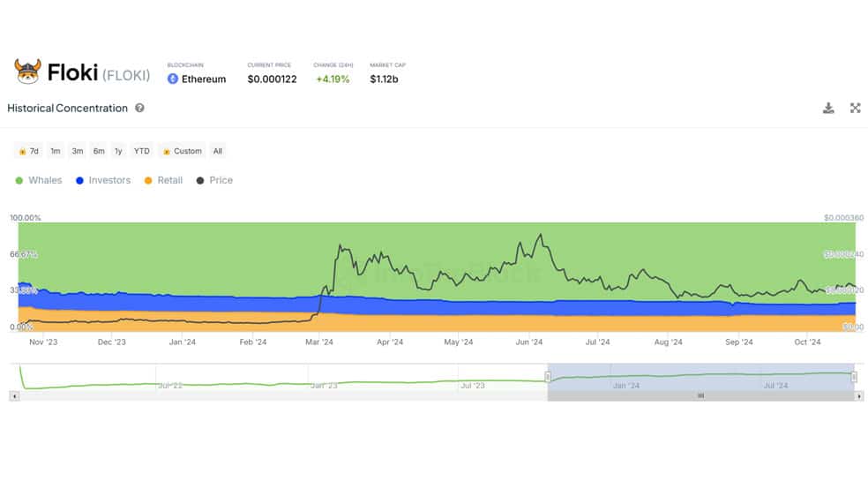Click the Ethereum blockchain icon
The width and height of the screenshot is (868, 489).
coord(173,79)
